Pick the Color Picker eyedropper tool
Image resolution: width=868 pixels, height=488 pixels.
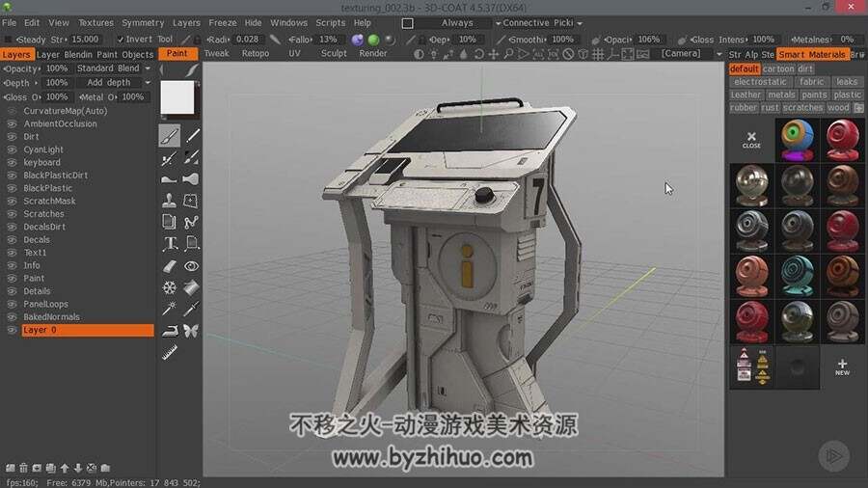tap(191, 309)
